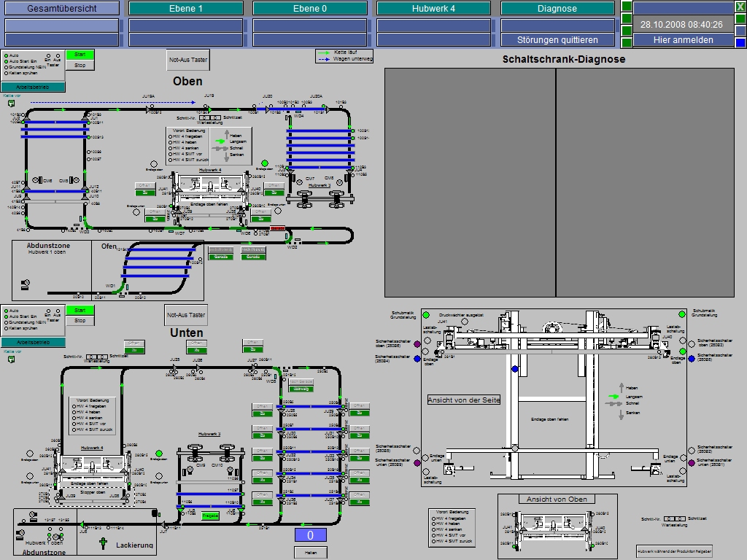The height and width of the screenshot is (560, 747).
Task: Click the Hubwerk 4 lift graphic in Oben
Action: 209,189
